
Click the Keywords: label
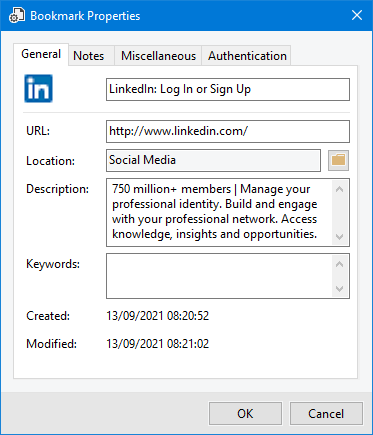coord(53,264)
